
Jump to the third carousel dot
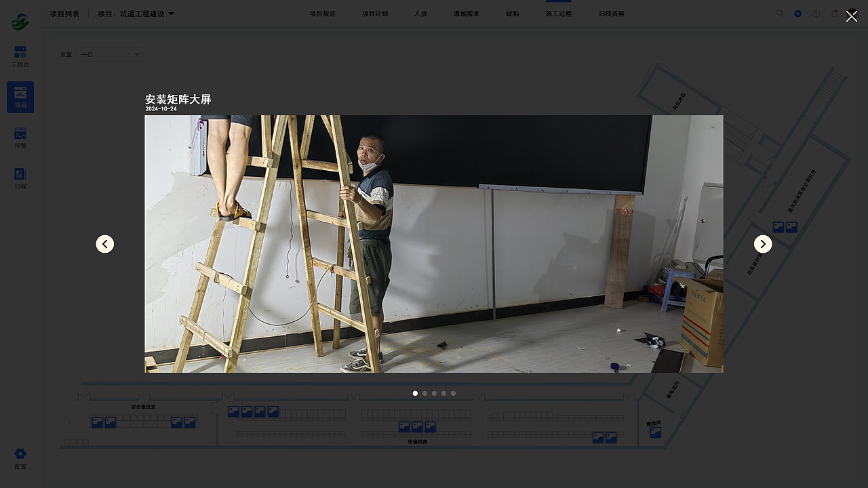pos(434,393)
